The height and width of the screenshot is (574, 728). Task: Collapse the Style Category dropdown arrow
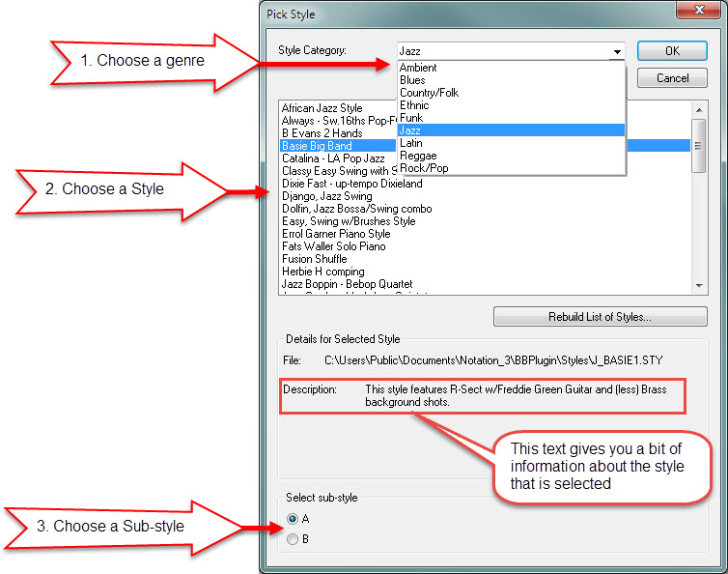click(x=616, y=51)
